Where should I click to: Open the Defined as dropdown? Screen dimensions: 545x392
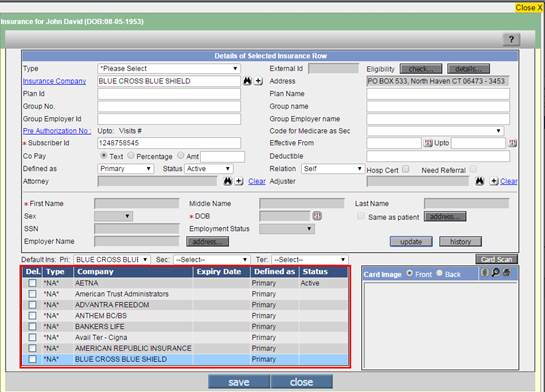pos(125,169)
